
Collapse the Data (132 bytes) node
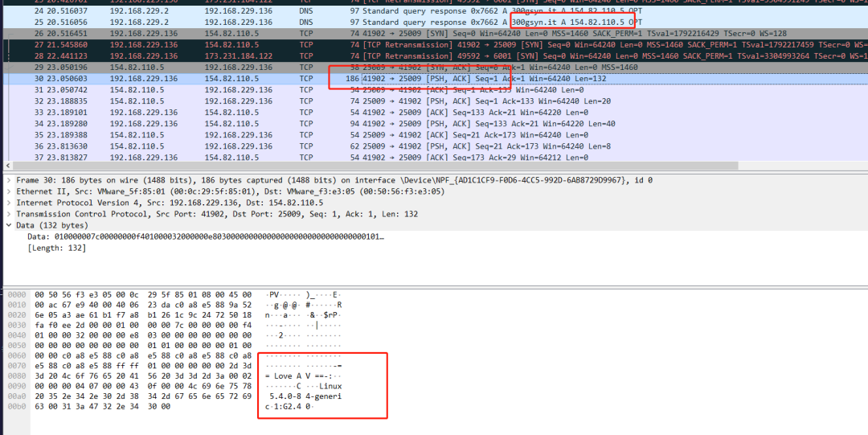click(x=9, y=225)
